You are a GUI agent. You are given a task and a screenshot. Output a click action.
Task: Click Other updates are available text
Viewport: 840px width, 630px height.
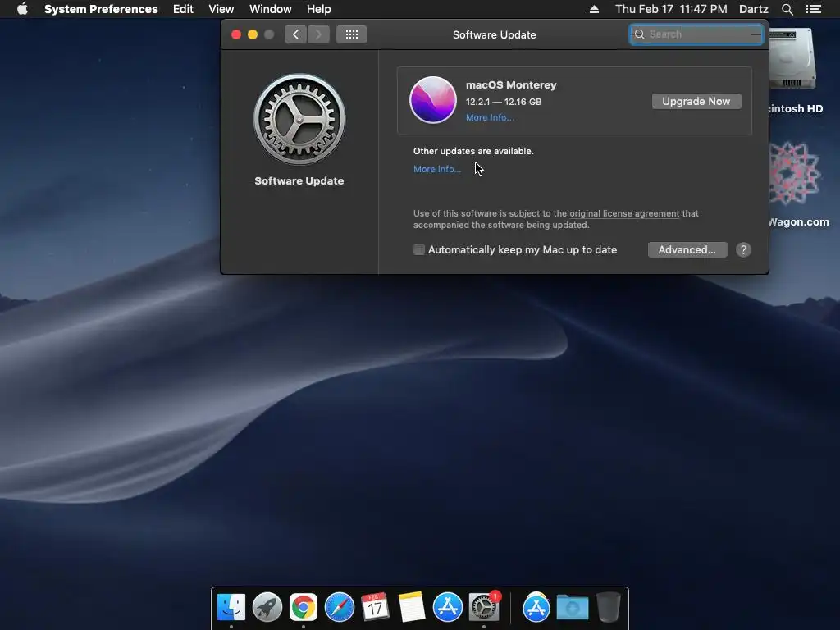coord(473,151)
